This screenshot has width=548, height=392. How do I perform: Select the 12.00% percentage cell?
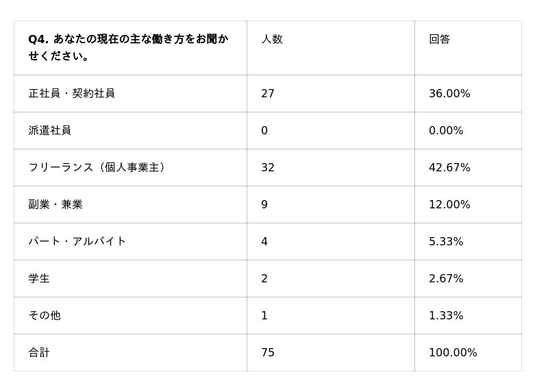[449, 204]
